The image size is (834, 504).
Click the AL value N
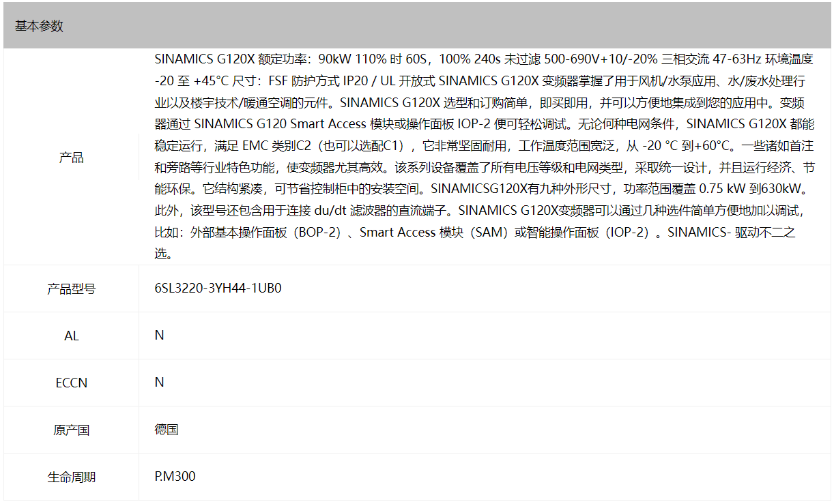(x=159, y=335)
